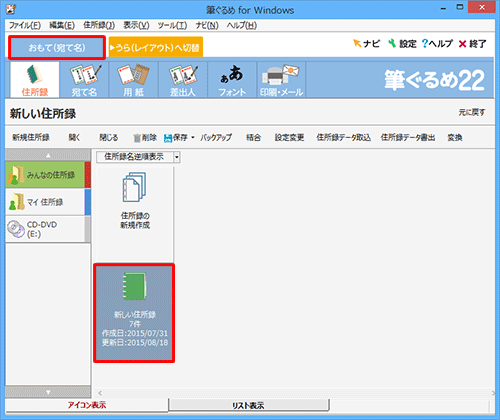
Task: Select the 住所録 address book toolbar icon
Action: pyautogui.click(x=35, y=80)
